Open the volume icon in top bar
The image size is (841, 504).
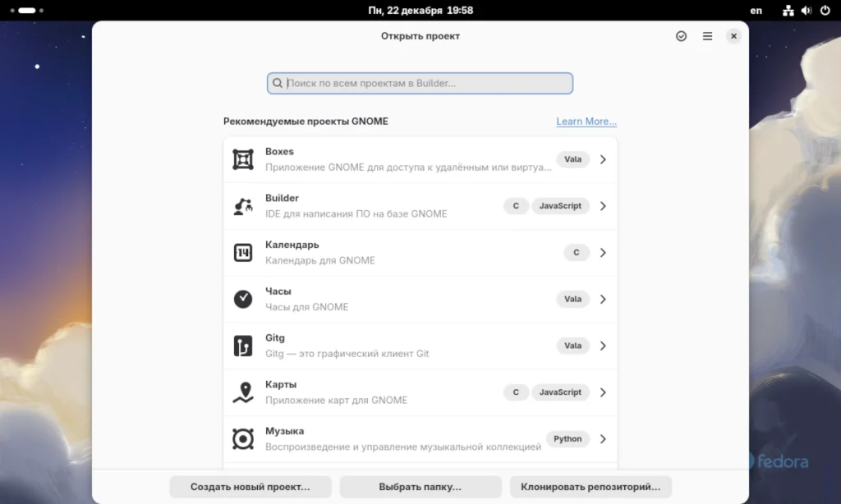click(x=807, y=10)
